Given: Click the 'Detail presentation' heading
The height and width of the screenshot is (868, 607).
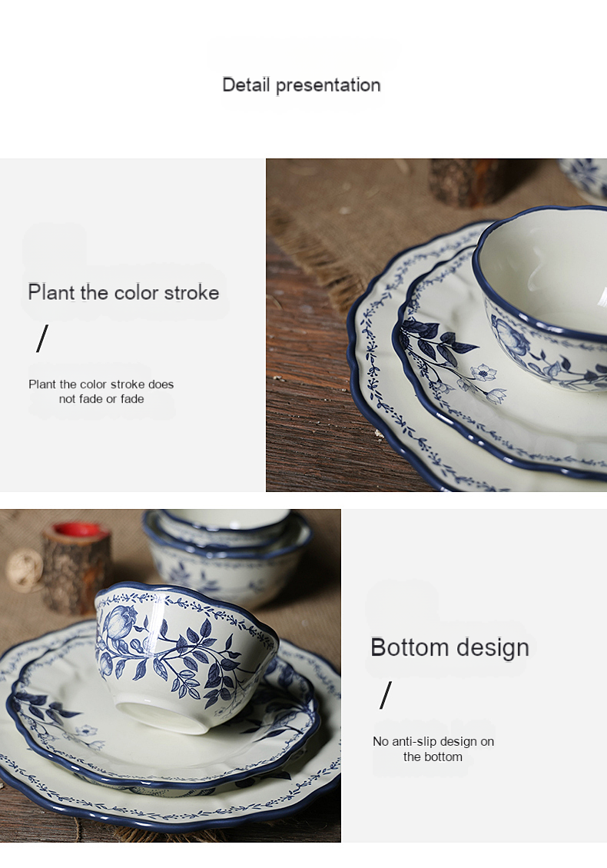Looking at the screenshot, I should coord(301,85).
